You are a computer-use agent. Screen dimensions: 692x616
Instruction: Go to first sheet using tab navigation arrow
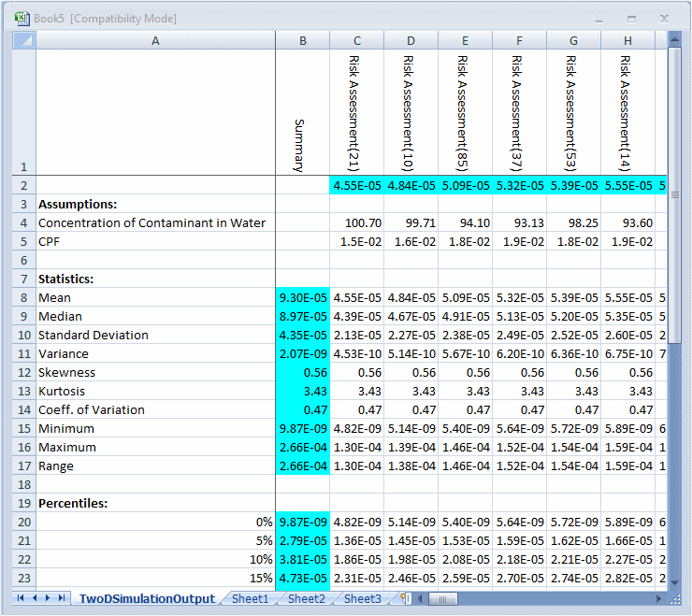click(21, 598)
